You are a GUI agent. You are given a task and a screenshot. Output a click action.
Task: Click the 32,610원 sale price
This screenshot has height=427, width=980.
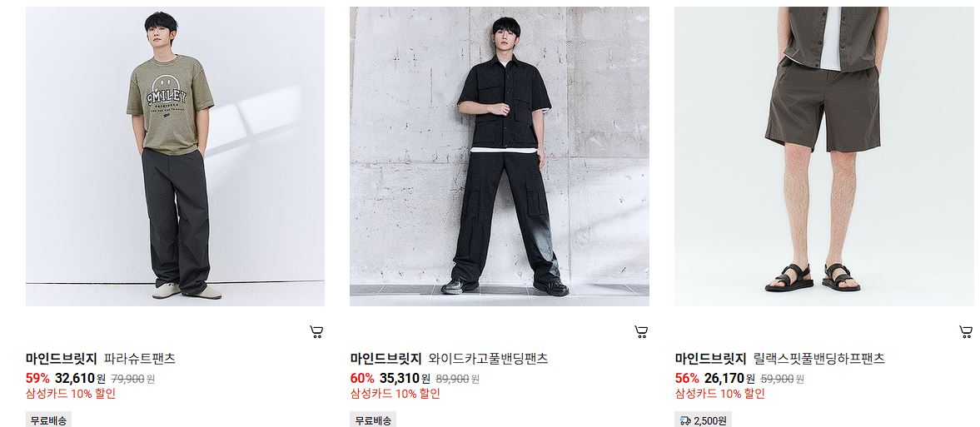point(80,378)
